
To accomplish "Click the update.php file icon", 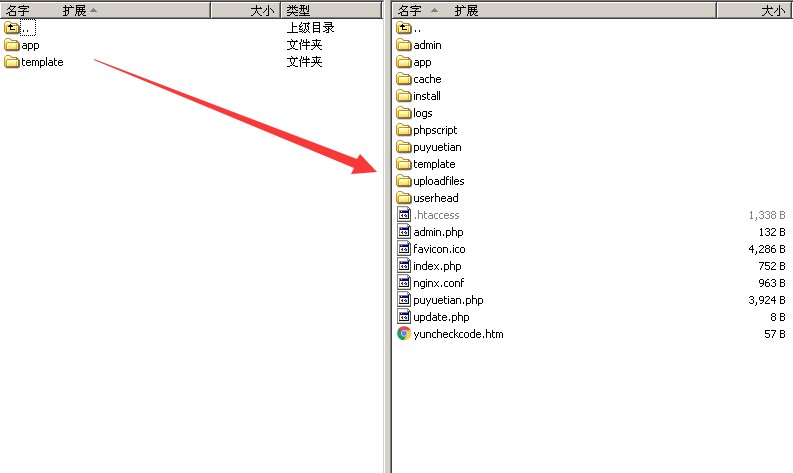I will coord(404,317).
